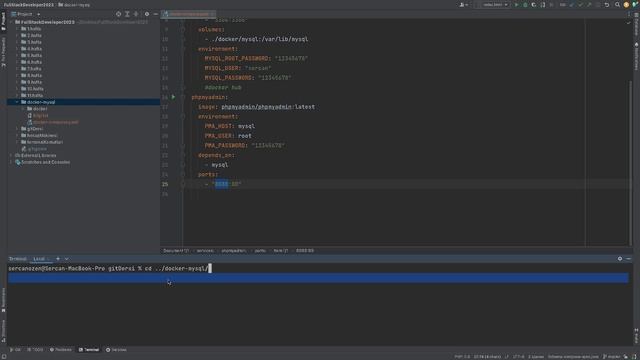The width and height of the screenshot is (640, 360).
Task: Click the terminal command input line
Action: [318, 269]
